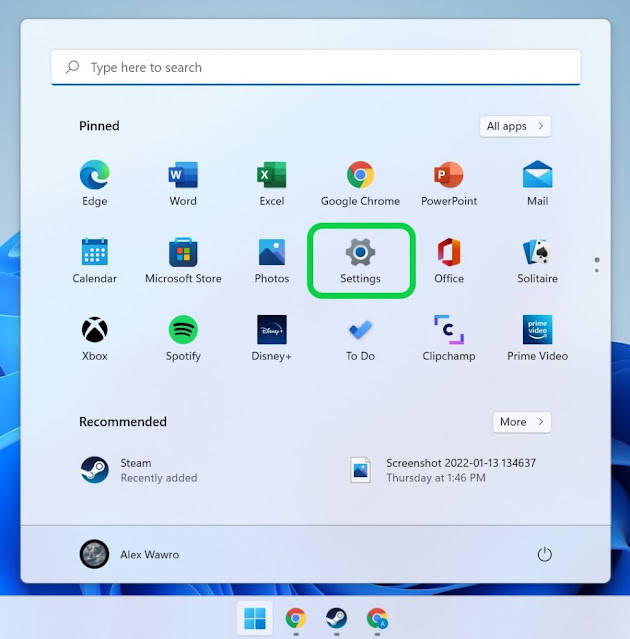The width and height of the screenshot is (630, 639).
Task: Open Screenshot 2022-01-13 134637 file
Action: (x=443, y=470)
